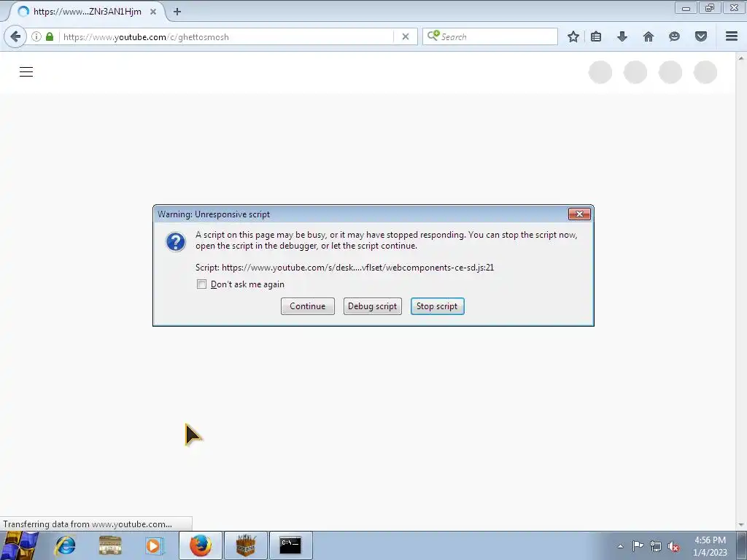Click the Transferring data status text
Viewport: 747px width, 560px height.
point(88,524)
